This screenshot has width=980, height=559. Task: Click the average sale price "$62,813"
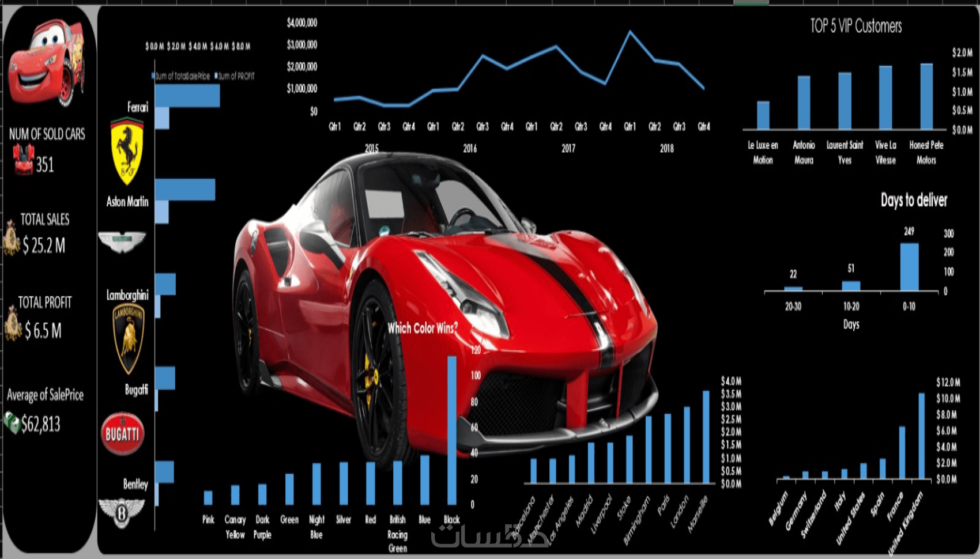pyautogui.click(x=40, y=425)
